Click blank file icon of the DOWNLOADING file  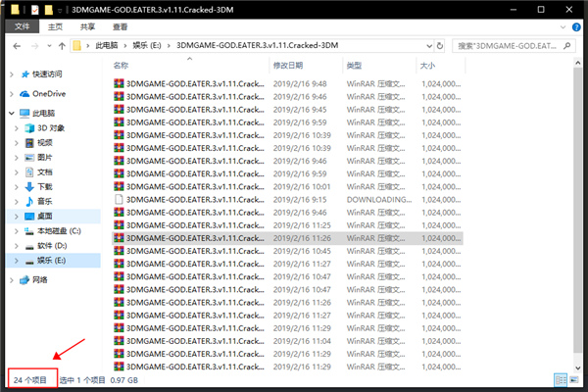pyautogui.click(x=119, y=199)
